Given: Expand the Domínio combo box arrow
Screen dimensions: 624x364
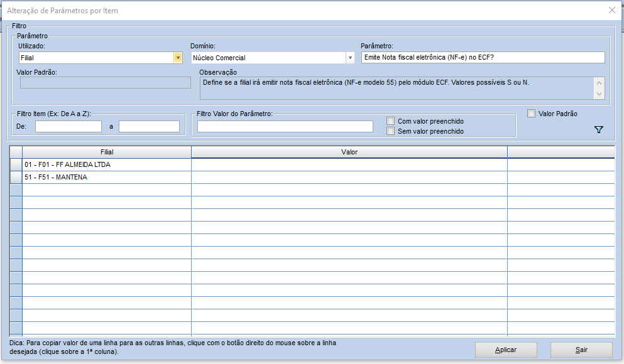Looking at the screenshot, I should click(350, 58).
